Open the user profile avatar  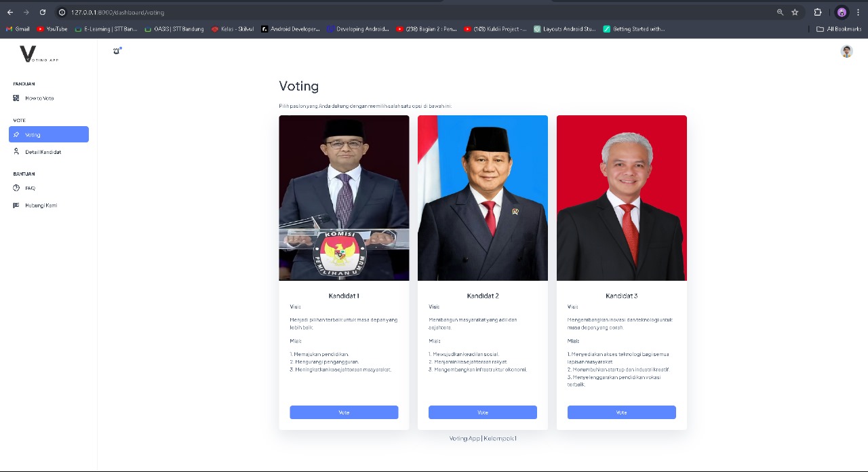pos(846,52)
